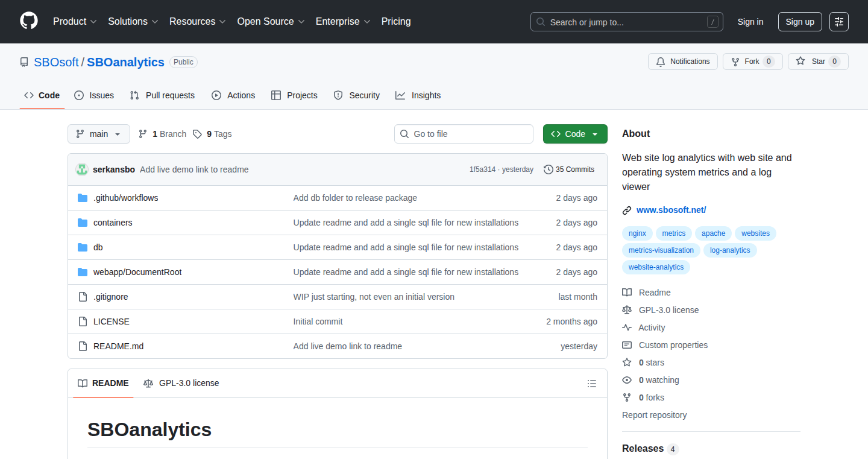Click commit hash 1f5a314

coord(482,169)
